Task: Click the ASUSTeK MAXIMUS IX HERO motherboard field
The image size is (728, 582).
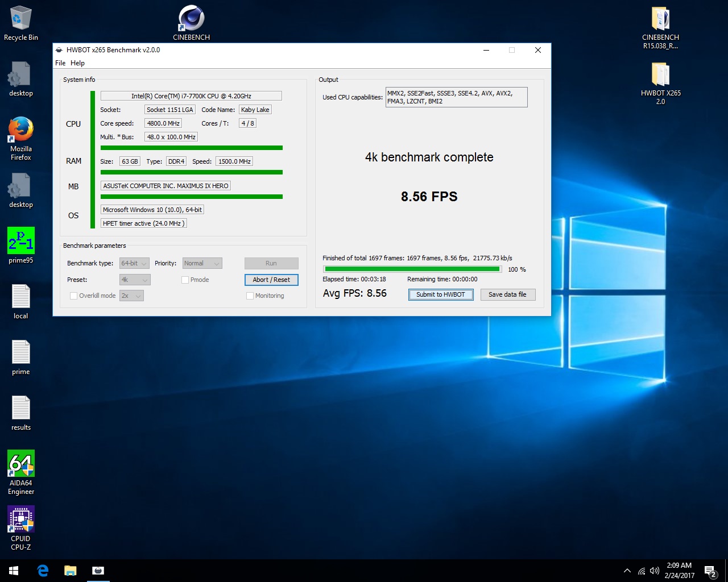Action: 166,186
